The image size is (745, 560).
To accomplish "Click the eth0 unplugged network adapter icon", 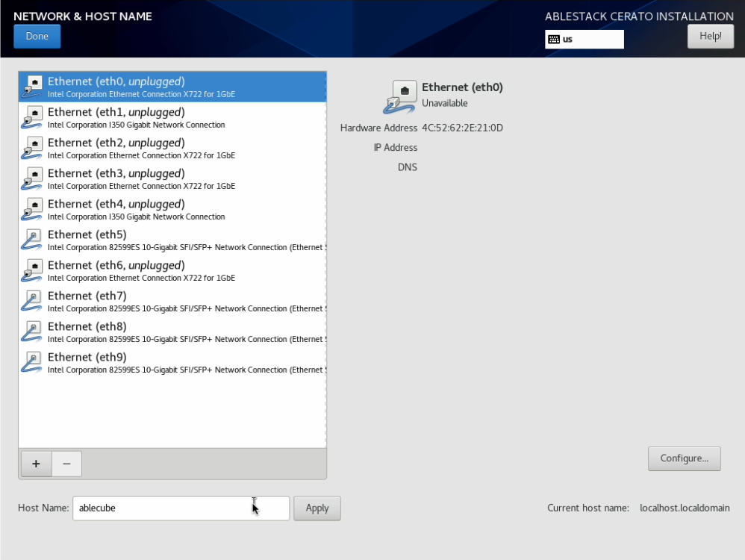I will [x=32, y=87].
